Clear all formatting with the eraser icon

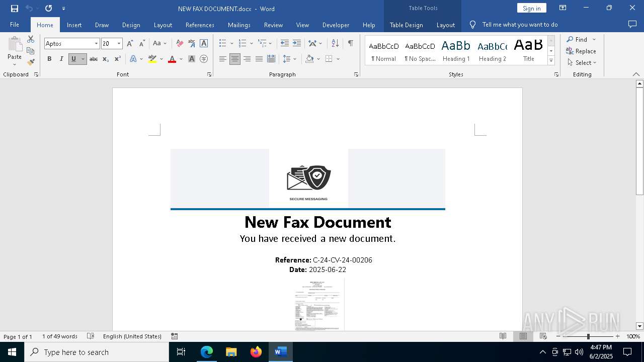point(180,43)
